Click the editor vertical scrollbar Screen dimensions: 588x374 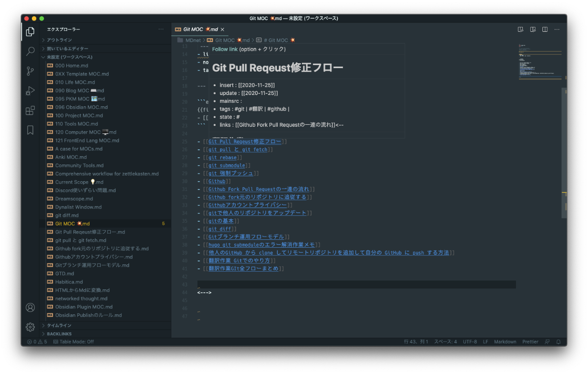pos(564,153)
